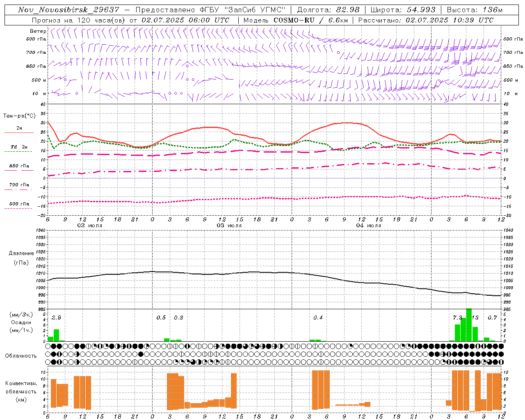Image resolution: width=525 pixels, height=420 pixels.
Task: Click the precipitation total 0.4
Action: (x=318, y=317)
